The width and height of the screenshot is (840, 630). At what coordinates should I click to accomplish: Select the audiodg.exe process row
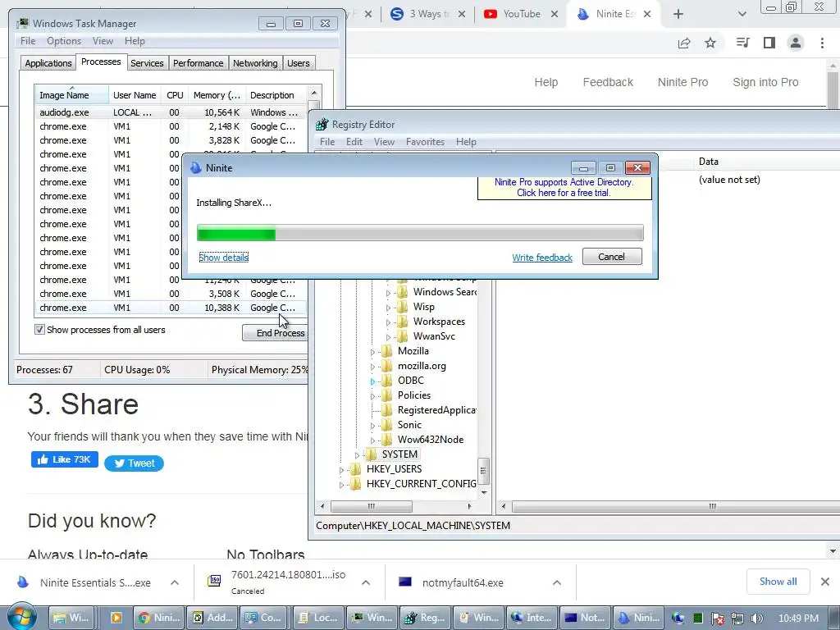coord(171,112)
